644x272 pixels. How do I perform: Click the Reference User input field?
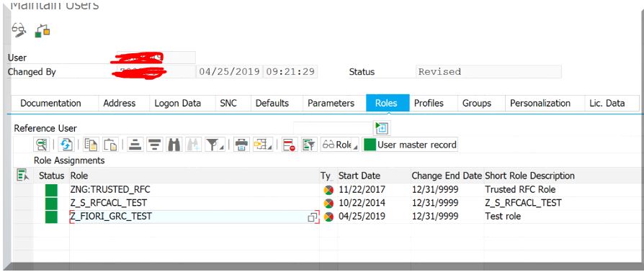pos(333,128)
